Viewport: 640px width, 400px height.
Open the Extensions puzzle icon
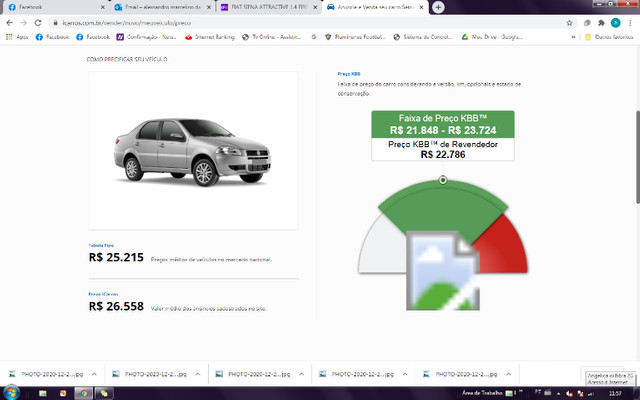coord(601,23)
